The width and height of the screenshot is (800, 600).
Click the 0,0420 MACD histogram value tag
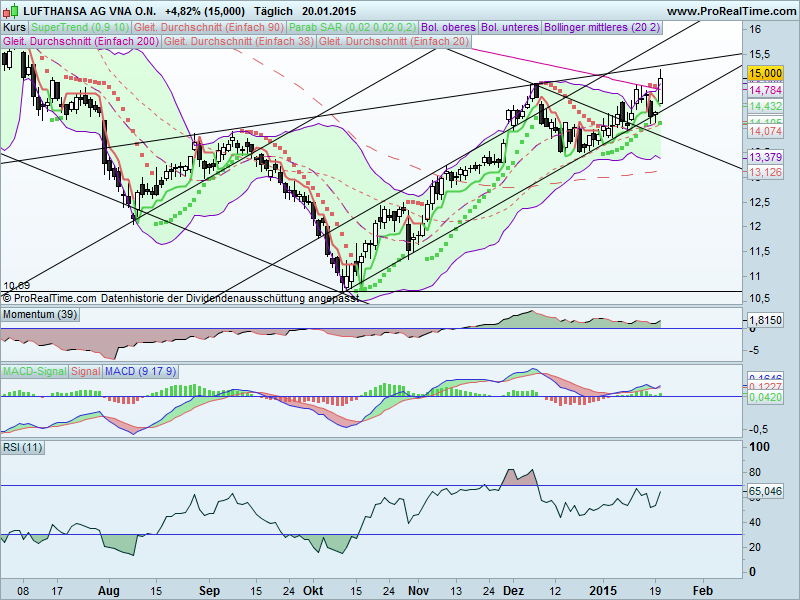point(765,397)
